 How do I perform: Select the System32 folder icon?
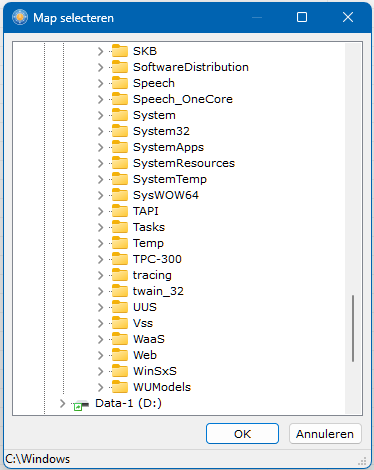(x=120, y=131)
